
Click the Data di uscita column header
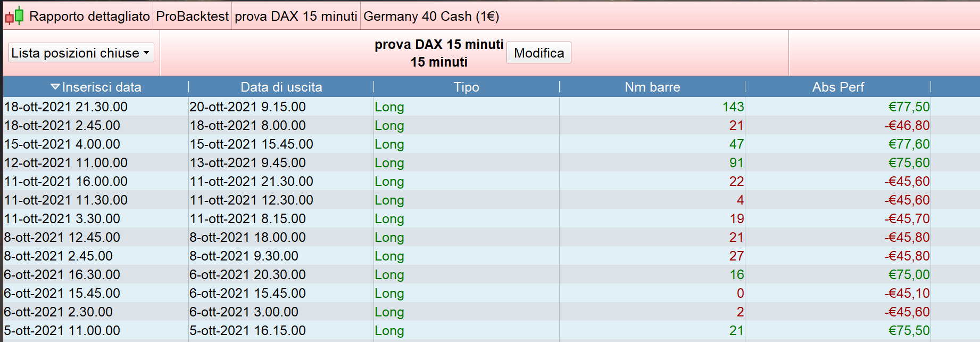[281, 87]
